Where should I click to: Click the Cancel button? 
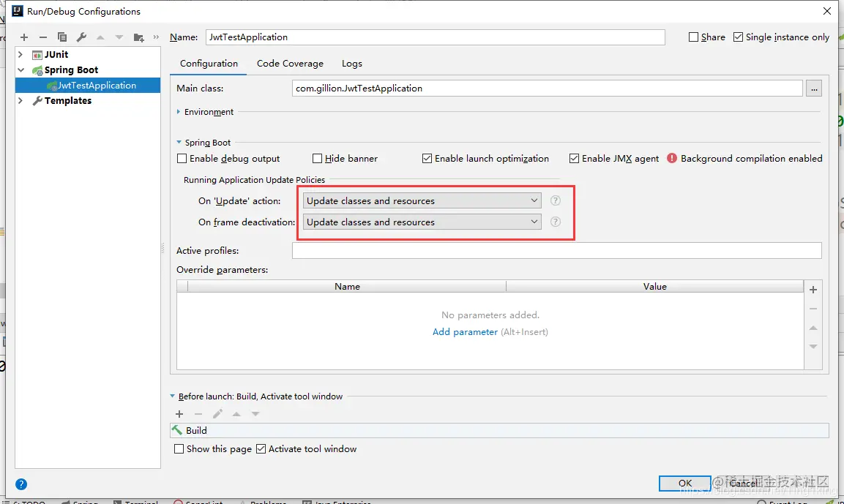744,483
